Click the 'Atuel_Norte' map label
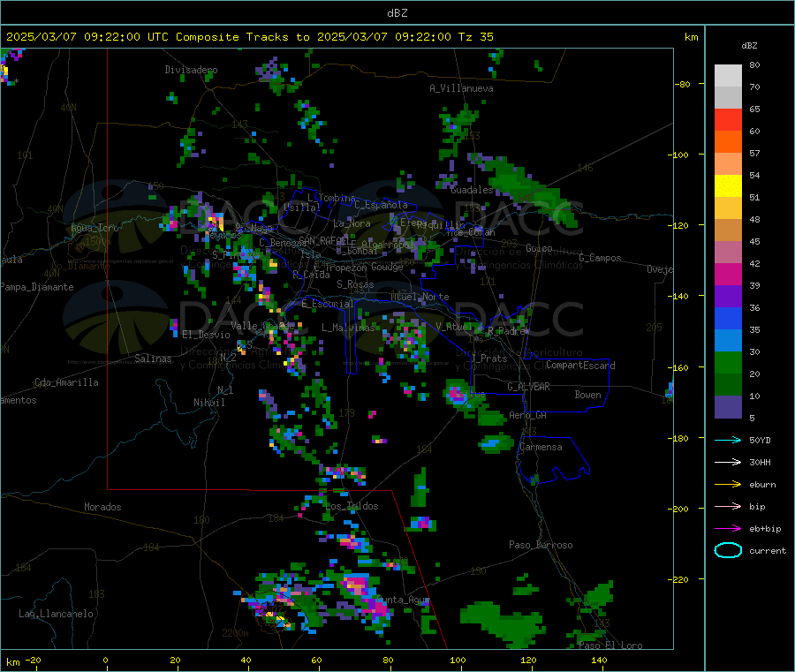 [420, 297]
